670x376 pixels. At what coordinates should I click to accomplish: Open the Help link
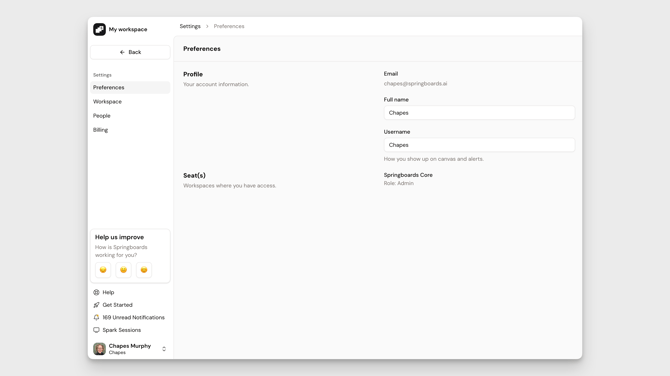pyautogui.click(x=108, y=292)
